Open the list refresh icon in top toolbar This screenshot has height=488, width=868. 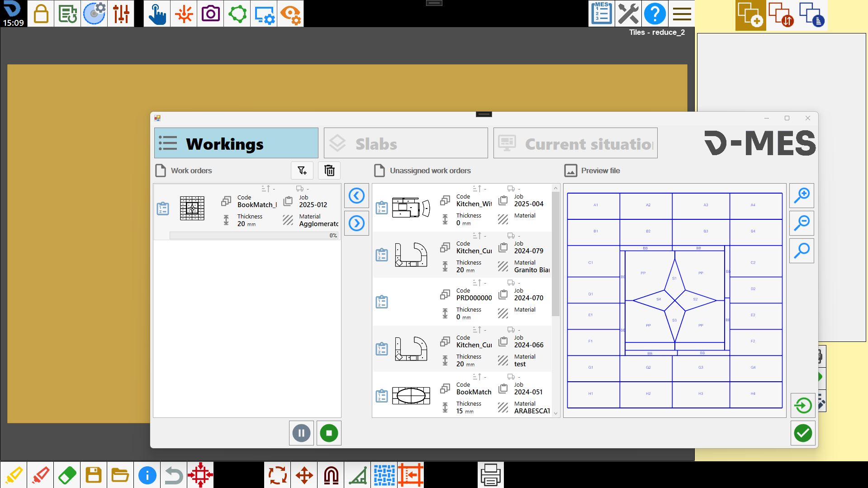point(67,14)
